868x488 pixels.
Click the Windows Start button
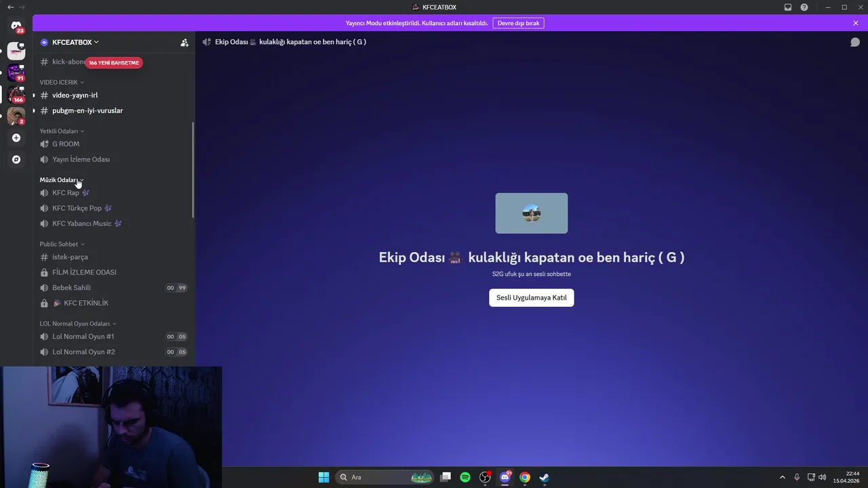click(323, 477)
